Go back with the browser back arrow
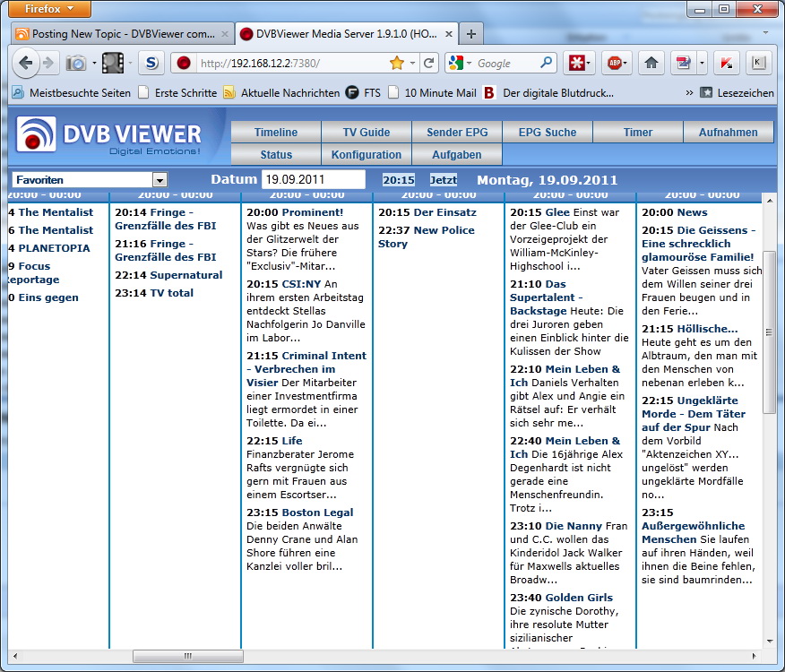The width and height of the screenshot is (785, 672). [25, 63]
